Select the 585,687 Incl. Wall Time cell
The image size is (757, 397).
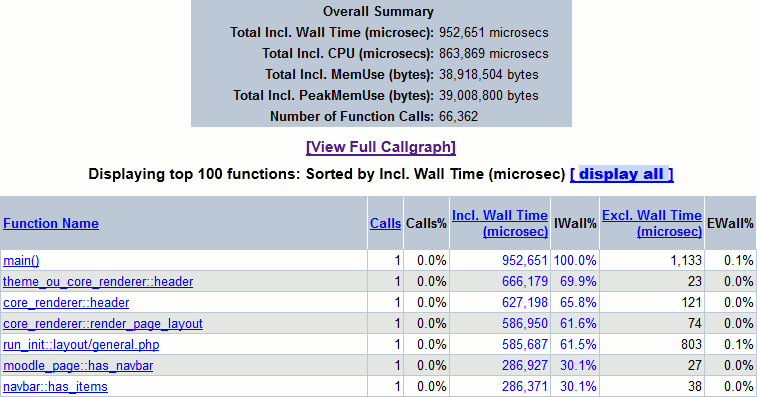(x=525, y=345)
